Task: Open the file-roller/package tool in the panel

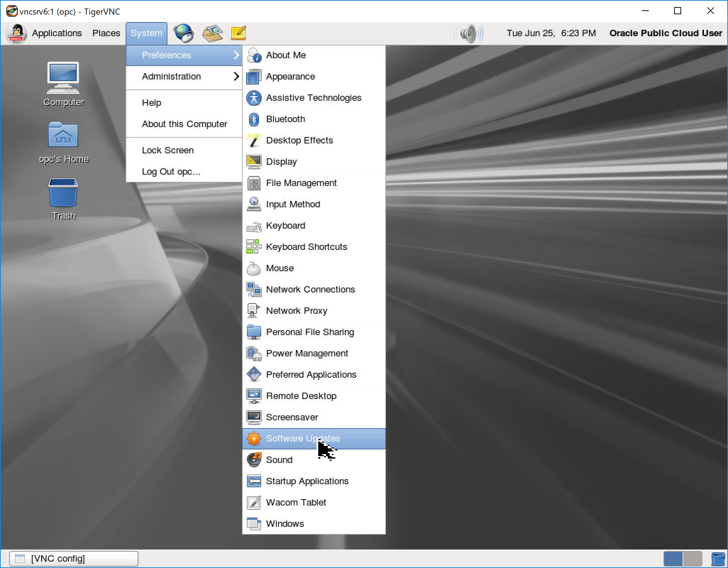Action: 212,33
